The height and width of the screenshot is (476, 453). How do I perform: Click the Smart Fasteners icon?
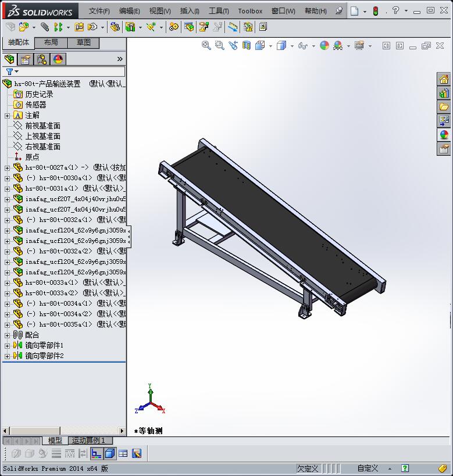tap(79, 27)
